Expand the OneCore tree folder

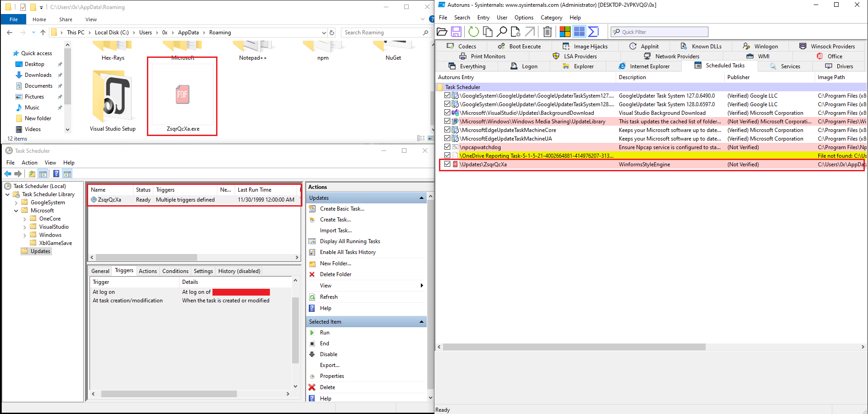click(25, 219)
